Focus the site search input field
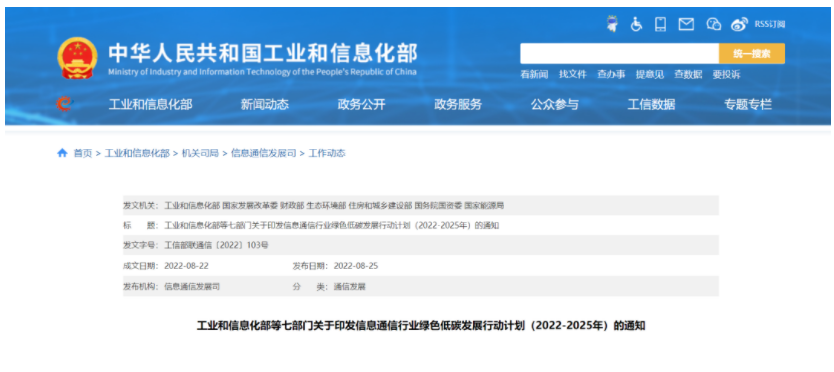 coord(620,53)
